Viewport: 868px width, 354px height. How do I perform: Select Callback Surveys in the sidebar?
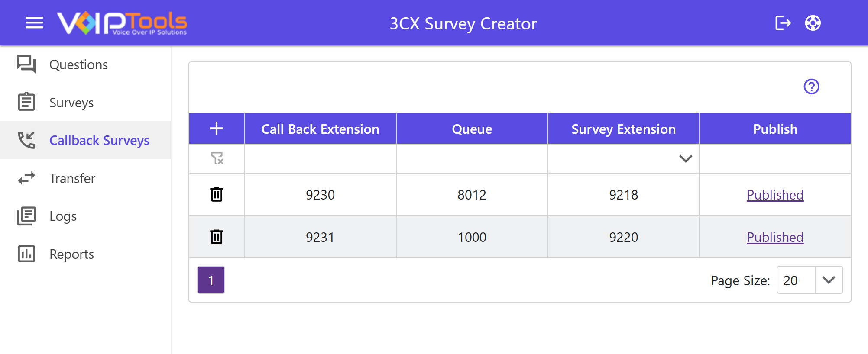(99, 140)
